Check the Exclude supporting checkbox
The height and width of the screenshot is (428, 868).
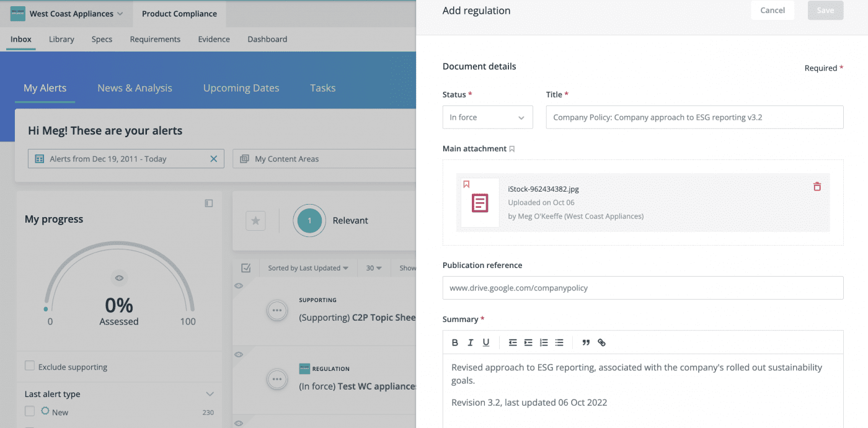(30, 366)
